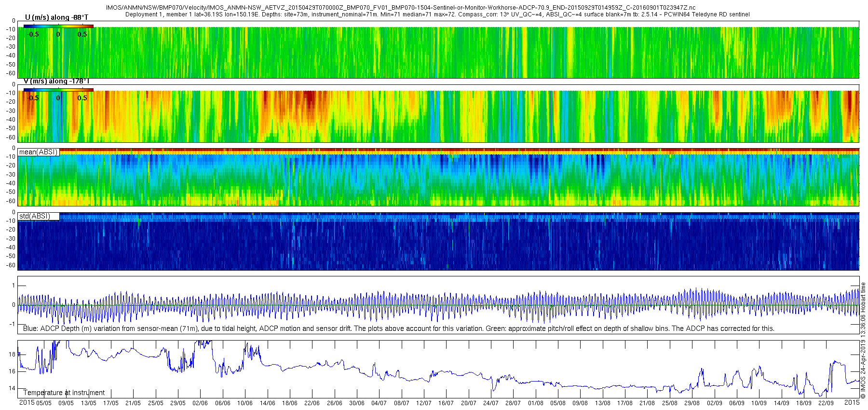Image resolution: width=868 pixels, height=410 pixels.
Task: Click the U velocity colorbar scale
Action: (58, 26)
